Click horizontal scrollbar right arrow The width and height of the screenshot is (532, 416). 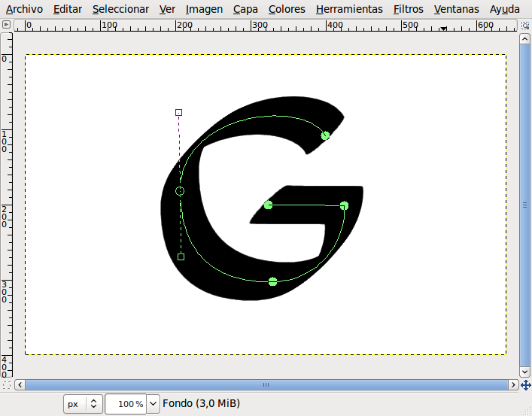point(513,385)
